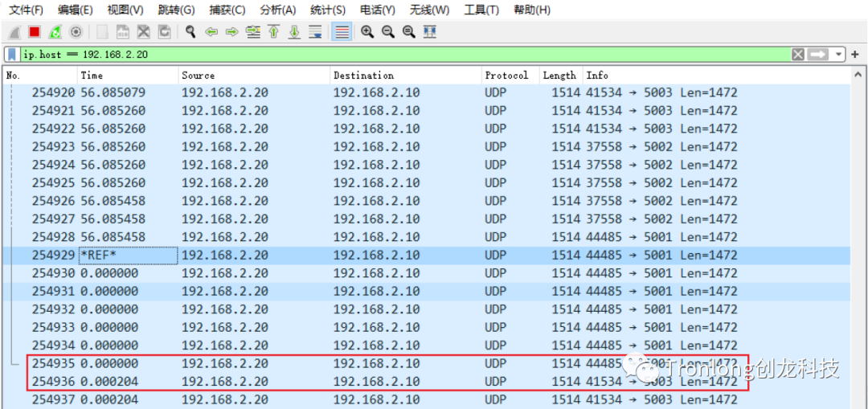
Task: Jump to the last packet icon
Action: click(x=294, y=32)
